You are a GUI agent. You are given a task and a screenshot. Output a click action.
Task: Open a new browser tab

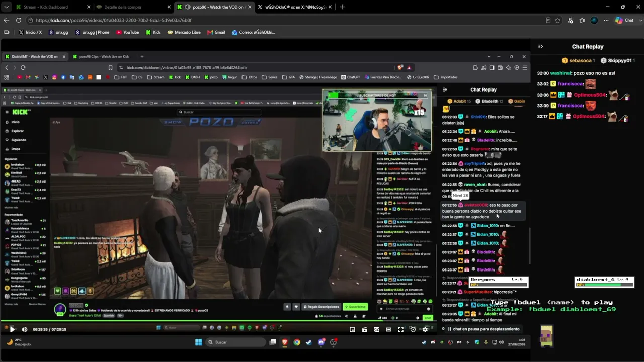(x=342, y=7)
